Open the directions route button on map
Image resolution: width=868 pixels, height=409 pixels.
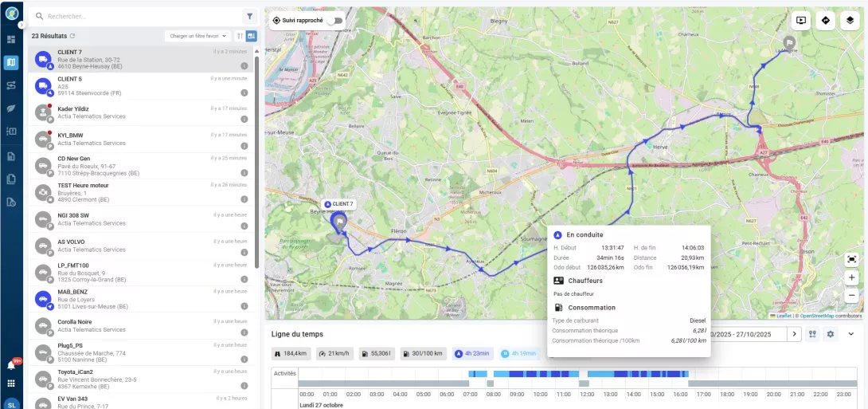click(825, 21)
